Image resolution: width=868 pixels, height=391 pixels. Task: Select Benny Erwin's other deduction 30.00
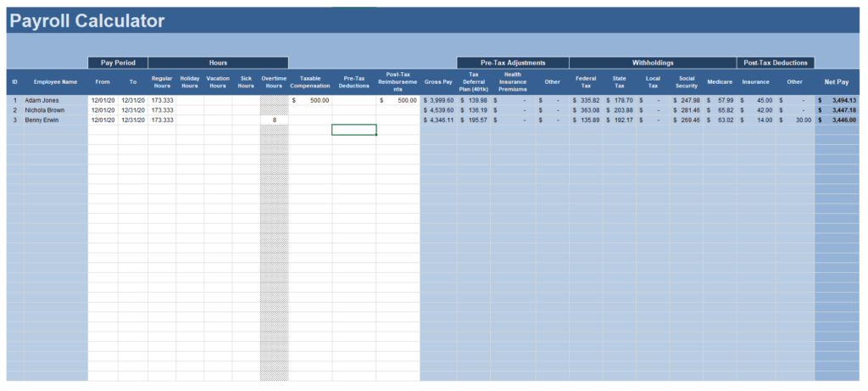coord(795,120)
